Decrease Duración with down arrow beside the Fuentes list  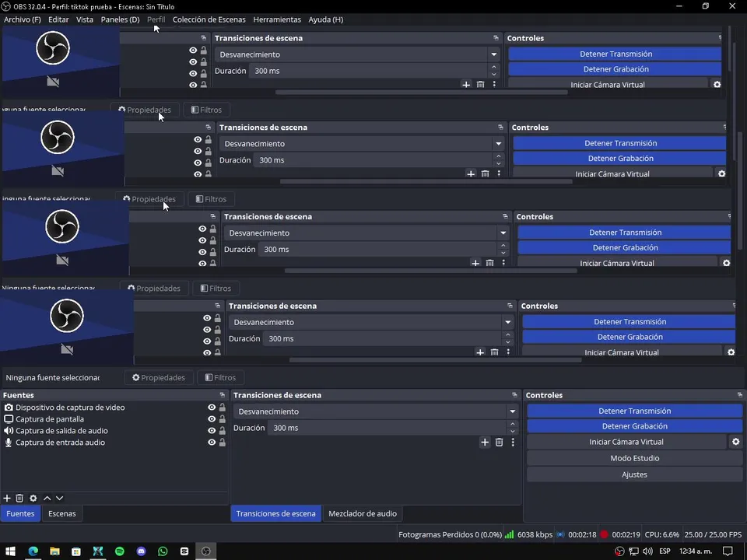coord(513,432)
